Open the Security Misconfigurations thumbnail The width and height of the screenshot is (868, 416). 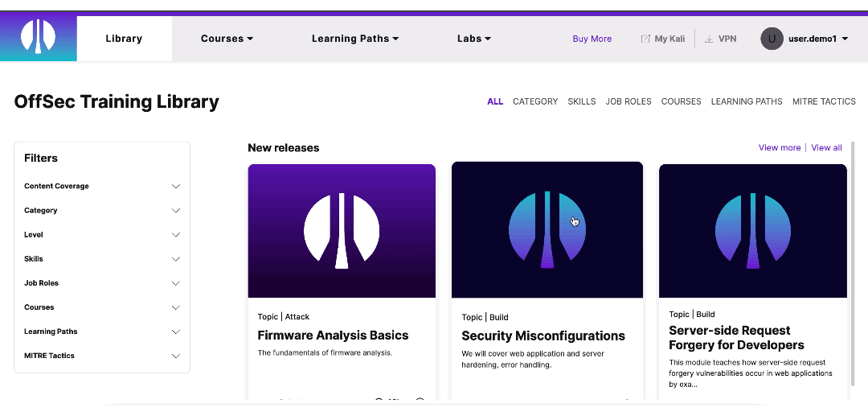pos(547,230)
